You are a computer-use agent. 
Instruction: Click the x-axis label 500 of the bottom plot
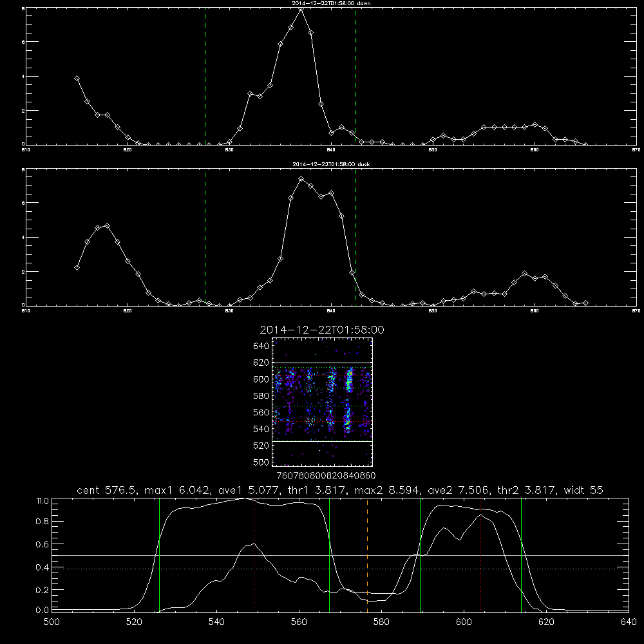coord(52,622)
